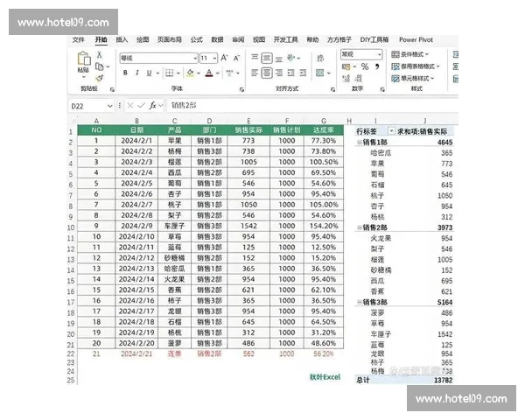Click the Decrease Font Size icon

pos(236,58)
